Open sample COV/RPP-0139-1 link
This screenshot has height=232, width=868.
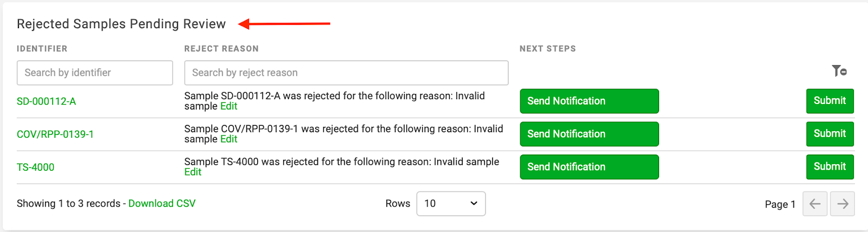(x=55, y=134)
